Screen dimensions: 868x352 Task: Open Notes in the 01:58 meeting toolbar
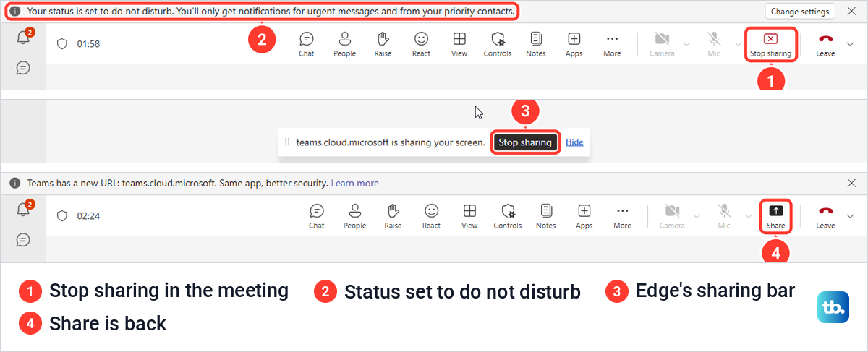(x=536, y=43)
